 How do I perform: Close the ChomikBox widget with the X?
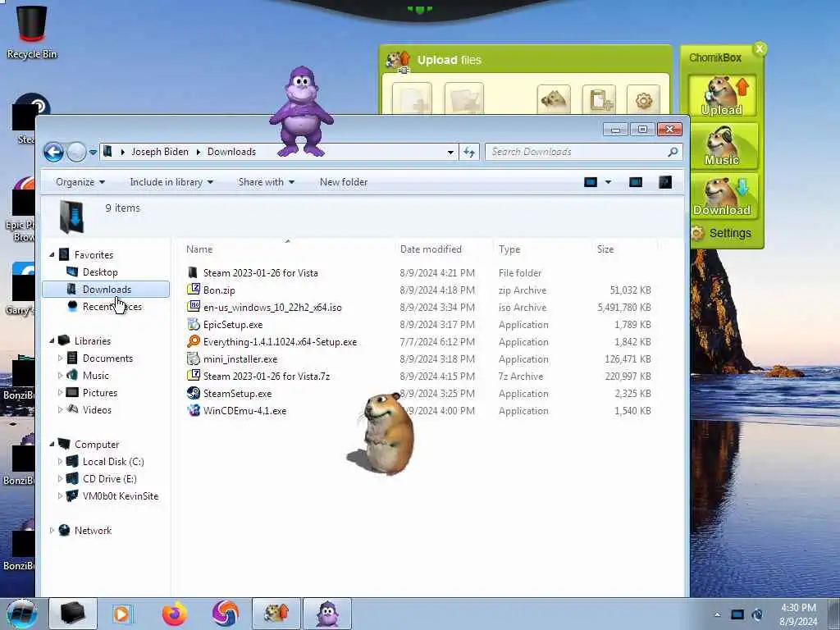759,49
